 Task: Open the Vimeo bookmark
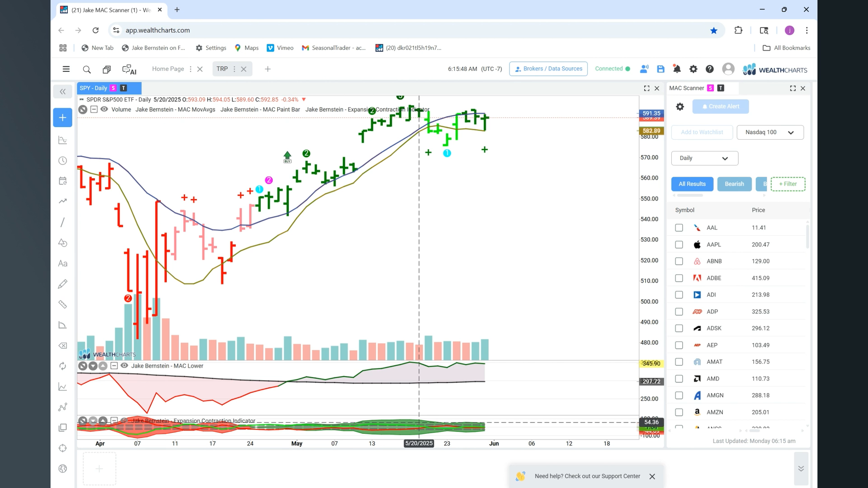(280, 48)
